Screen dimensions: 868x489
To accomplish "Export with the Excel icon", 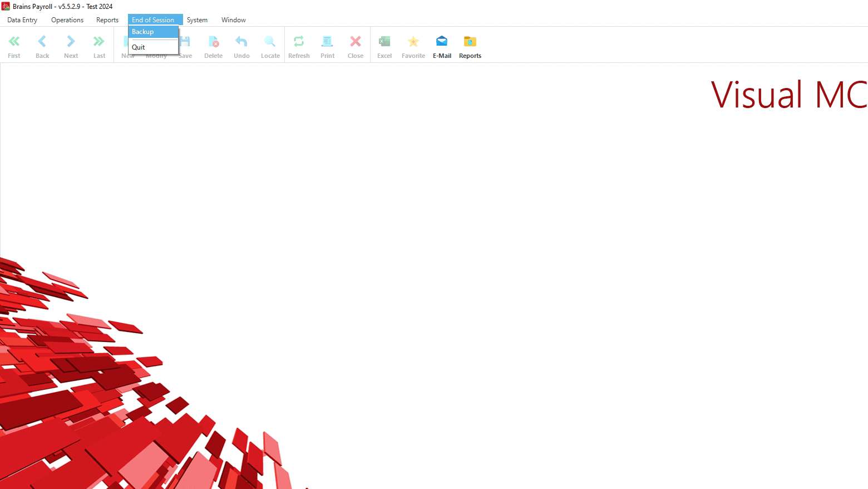I will (x=384, y=41).
